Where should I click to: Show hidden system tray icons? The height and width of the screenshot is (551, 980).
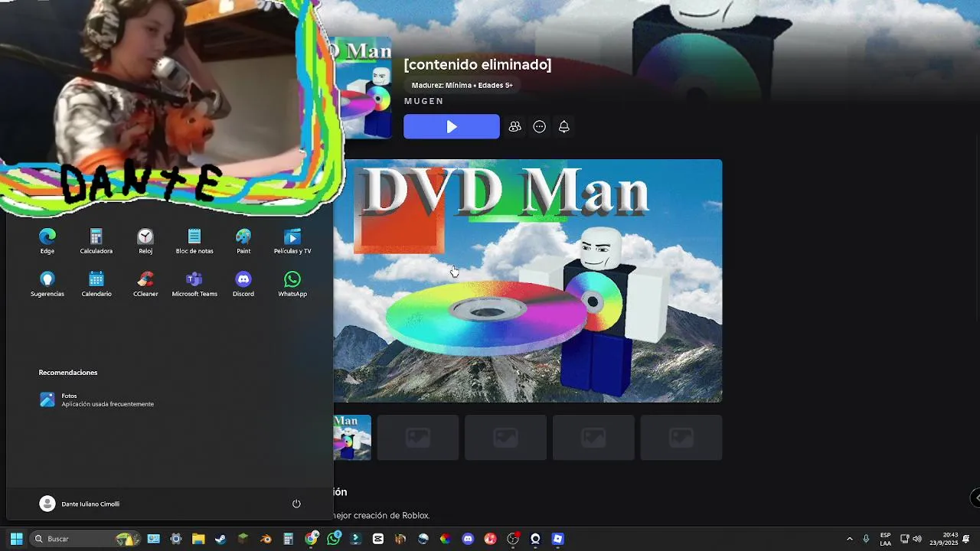[x=849, y=539]
